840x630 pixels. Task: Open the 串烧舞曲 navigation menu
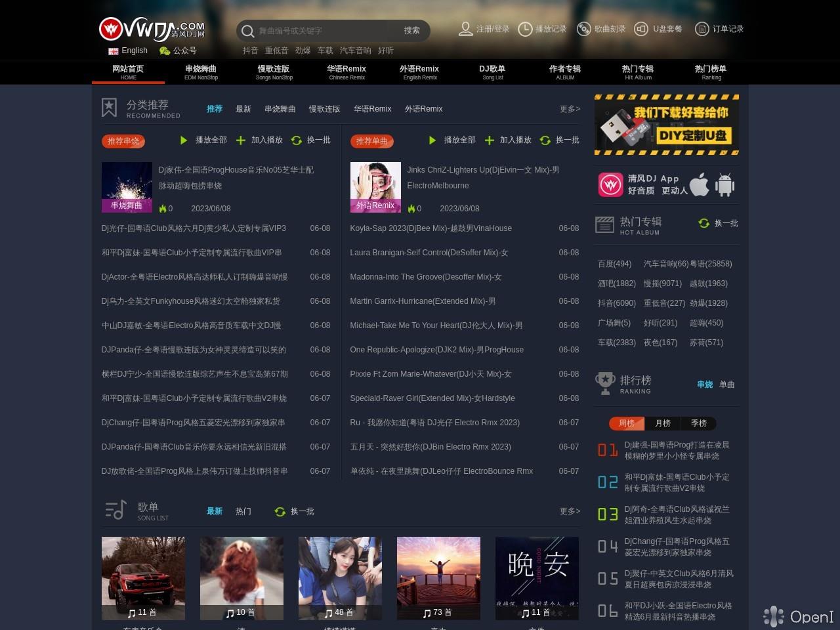pyautogui.click(x=201, y=72)
